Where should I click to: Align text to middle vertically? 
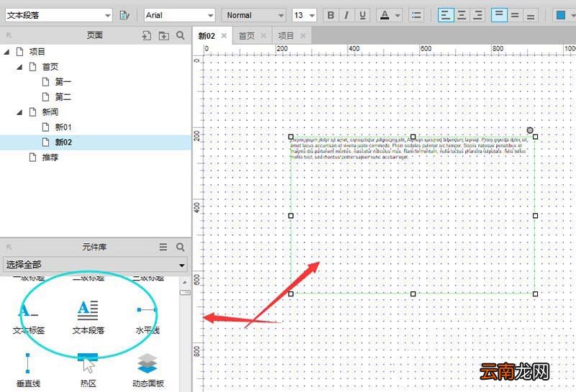click(x=515, y=15)
